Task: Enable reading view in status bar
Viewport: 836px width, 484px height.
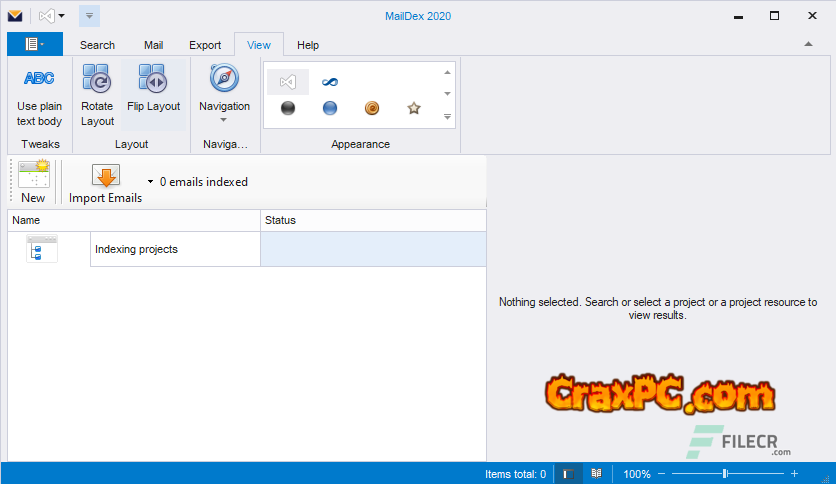Action: tap(596, 474)
